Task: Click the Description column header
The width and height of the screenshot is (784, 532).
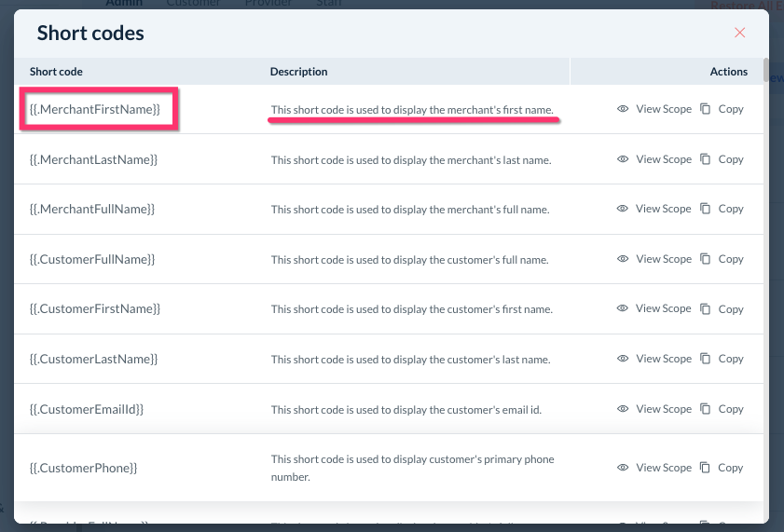Action: [298, 72]
